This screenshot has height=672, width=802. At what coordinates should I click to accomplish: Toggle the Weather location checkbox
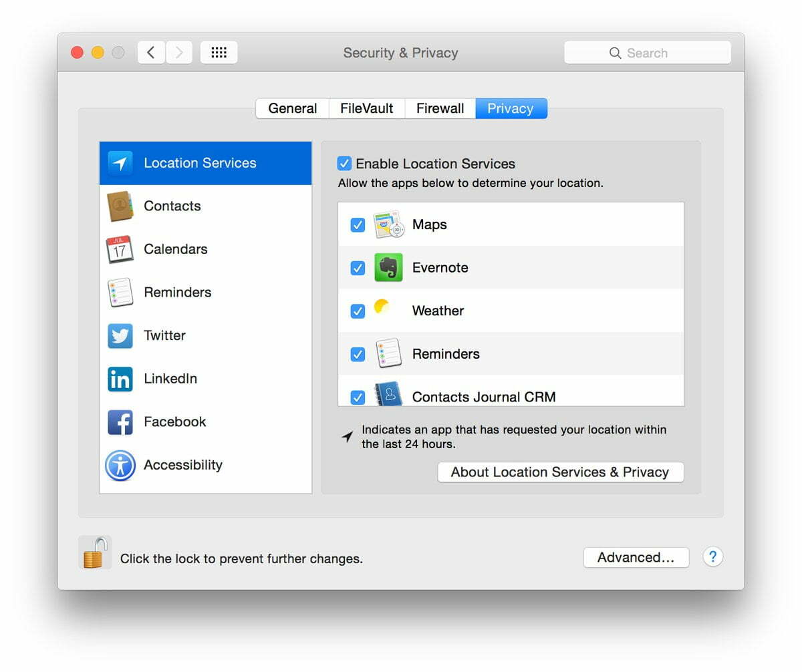point(358,311)
